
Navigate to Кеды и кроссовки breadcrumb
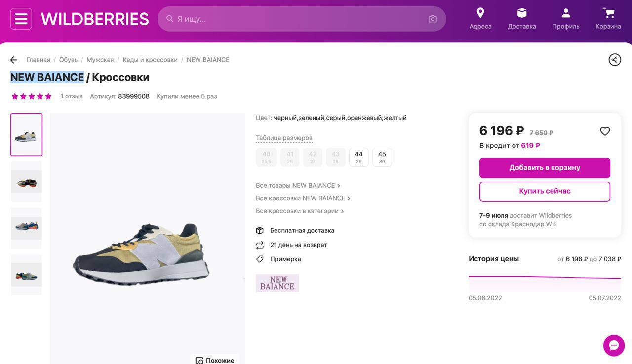click(150, 60)
